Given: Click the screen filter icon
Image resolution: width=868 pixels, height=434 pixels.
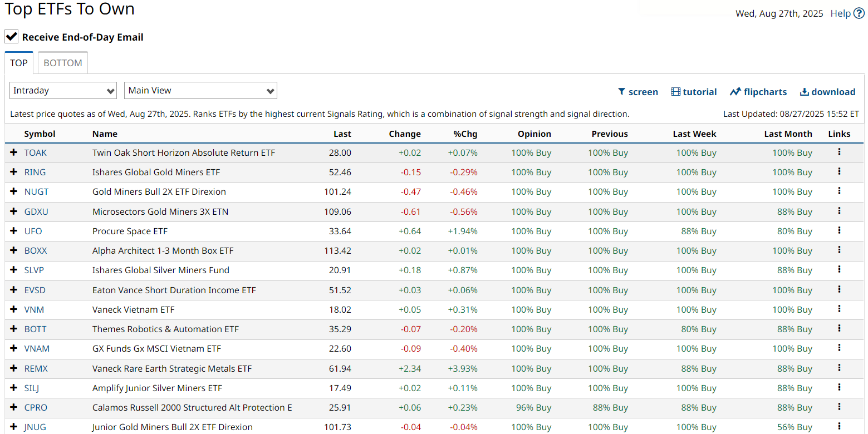Looking at the screenshot, I should pos(622,92).
